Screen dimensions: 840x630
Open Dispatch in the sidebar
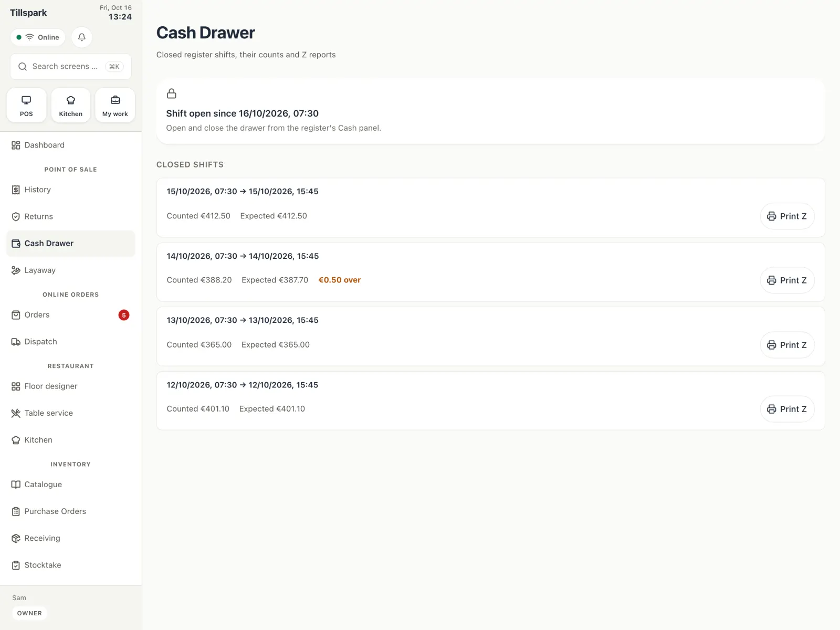coord(71,342)
